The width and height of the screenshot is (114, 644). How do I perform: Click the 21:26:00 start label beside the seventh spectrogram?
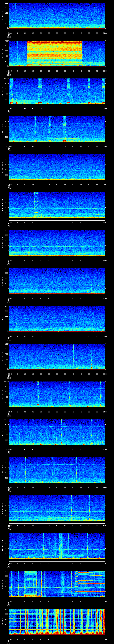tap(9, 260)
